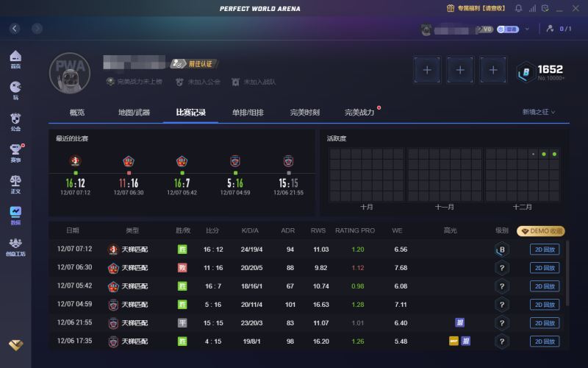Open the 首页 home icon in sidebar
This screenshot has width=588, height=368.
(x=15, y=60)
